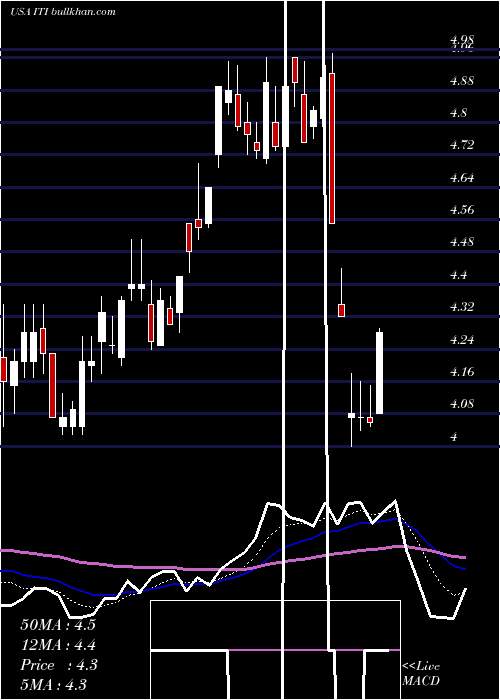Click the 4.8 price axis label
This screenshot has height=700, width=500.
click(458, 113)
